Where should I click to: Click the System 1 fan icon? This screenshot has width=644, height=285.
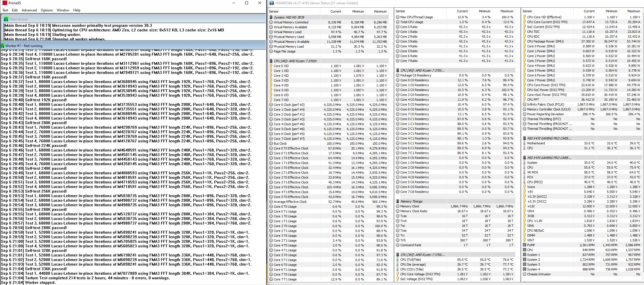coord(525,255)
